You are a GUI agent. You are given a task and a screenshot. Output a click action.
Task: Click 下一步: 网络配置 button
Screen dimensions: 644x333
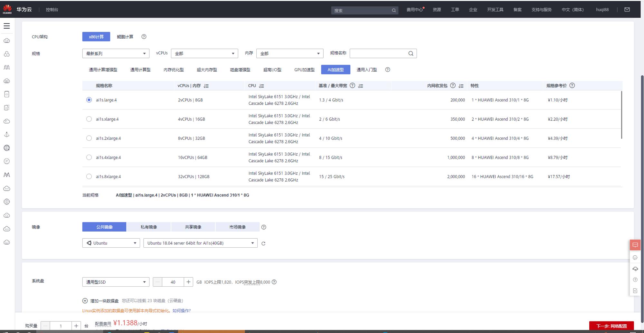611,326
